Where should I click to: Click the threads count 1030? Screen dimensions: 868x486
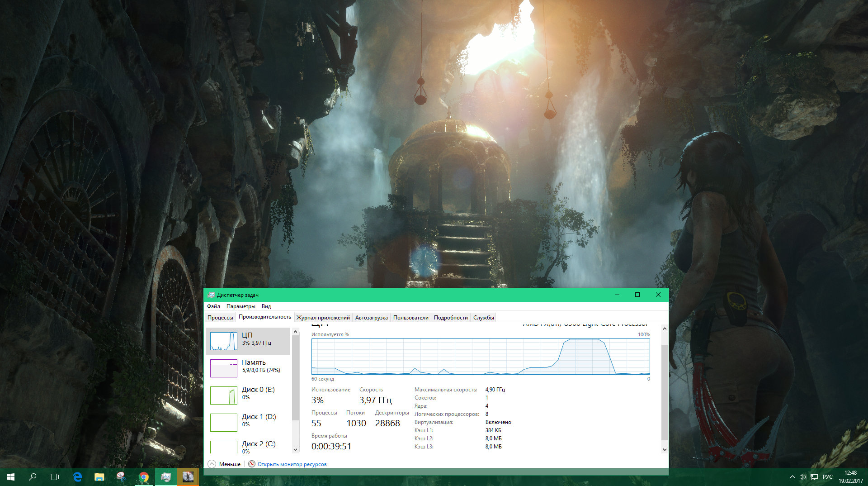click(x=356, y=423)
